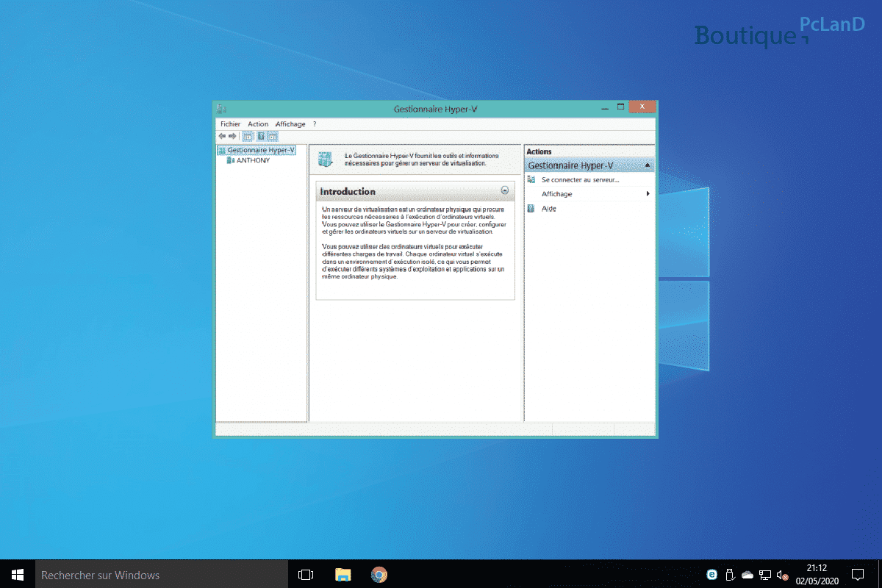Screen dimensions: 882x588
Task: Click Se connecter au serveur... action
Action: (x=581, y=179)
